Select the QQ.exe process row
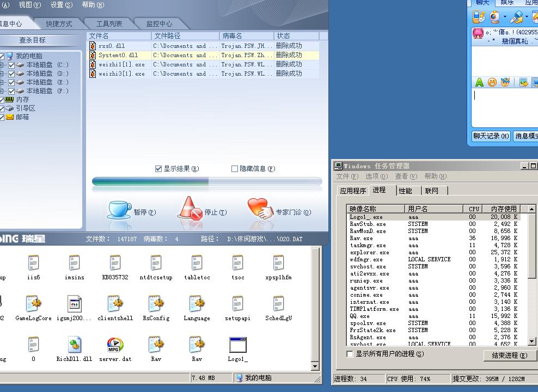 click(x=433, y=316)
